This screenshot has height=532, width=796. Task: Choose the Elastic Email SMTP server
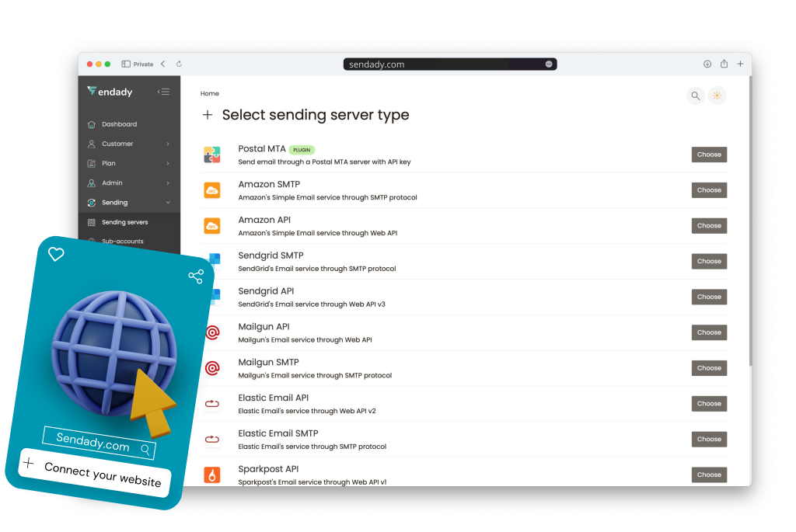709,440
